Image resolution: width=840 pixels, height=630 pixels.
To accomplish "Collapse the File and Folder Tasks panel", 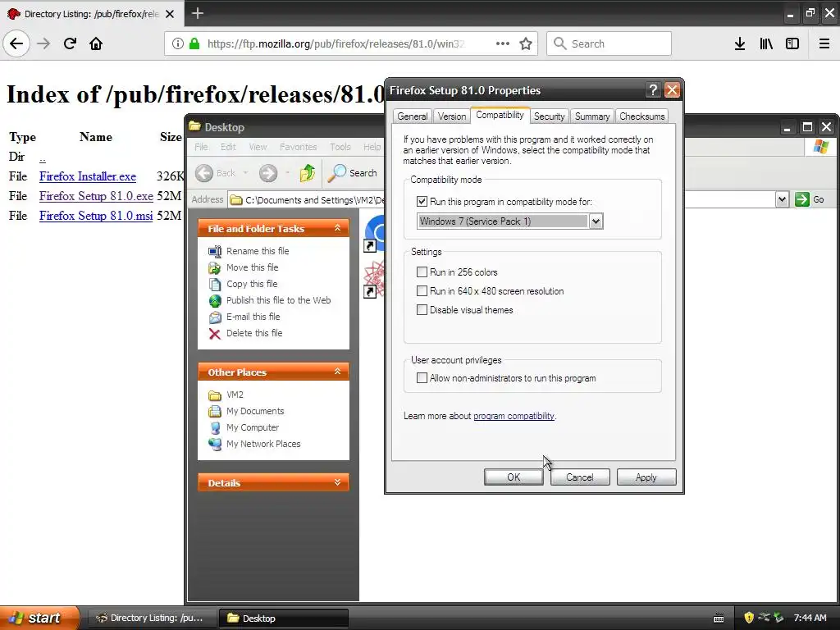I will [x=337, y=228].
